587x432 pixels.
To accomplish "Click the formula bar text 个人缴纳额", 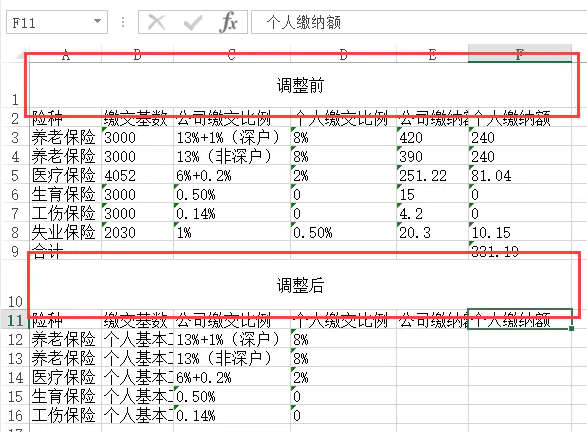I will coord(304,22).
